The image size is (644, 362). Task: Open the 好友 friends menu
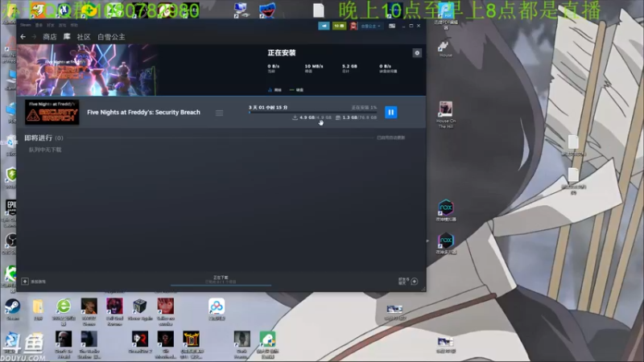click(51, 25)
